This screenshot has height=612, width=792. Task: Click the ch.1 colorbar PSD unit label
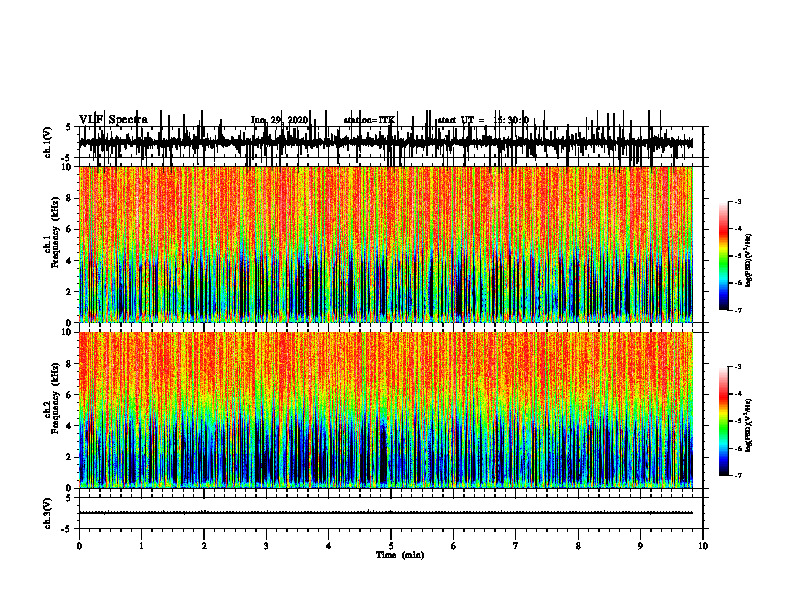749,261
